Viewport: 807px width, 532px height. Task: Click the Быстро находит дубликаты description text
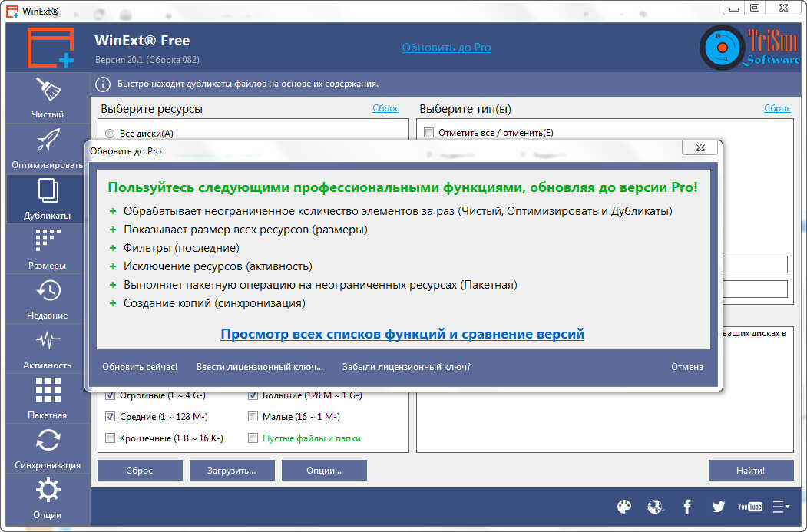[x=248, y=84]
